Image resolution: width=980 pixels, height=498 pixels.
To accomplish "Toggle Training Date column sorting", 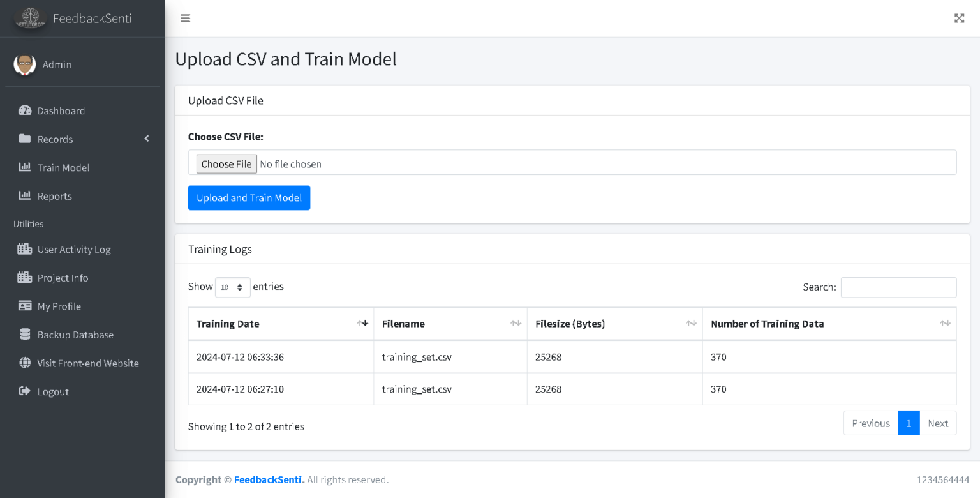I will click(x=364, y=323).
